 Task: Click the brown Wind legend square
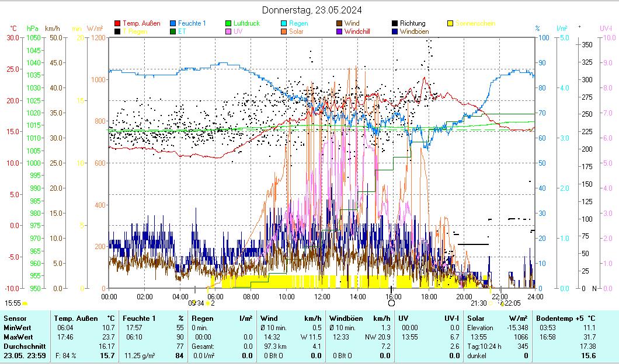point(339,24)
